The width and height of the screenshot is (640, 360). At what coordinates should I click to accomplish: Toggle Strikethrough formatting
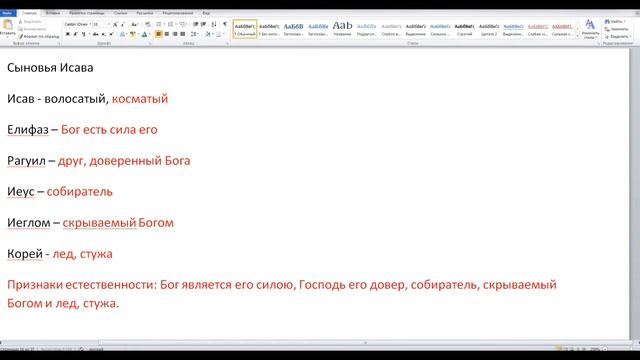click(x=96, y=34)
